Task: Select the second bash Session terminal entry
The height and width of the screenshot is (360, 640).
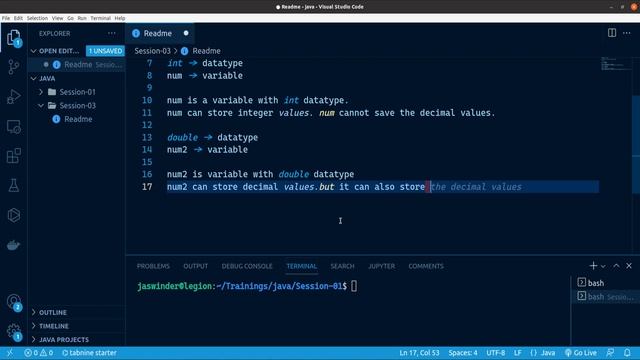Action: click(605, 297)
